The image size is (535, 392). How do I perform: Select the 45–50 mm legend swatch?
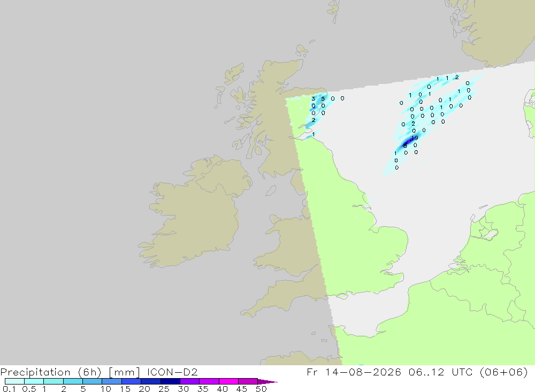[x=248, y=381]
